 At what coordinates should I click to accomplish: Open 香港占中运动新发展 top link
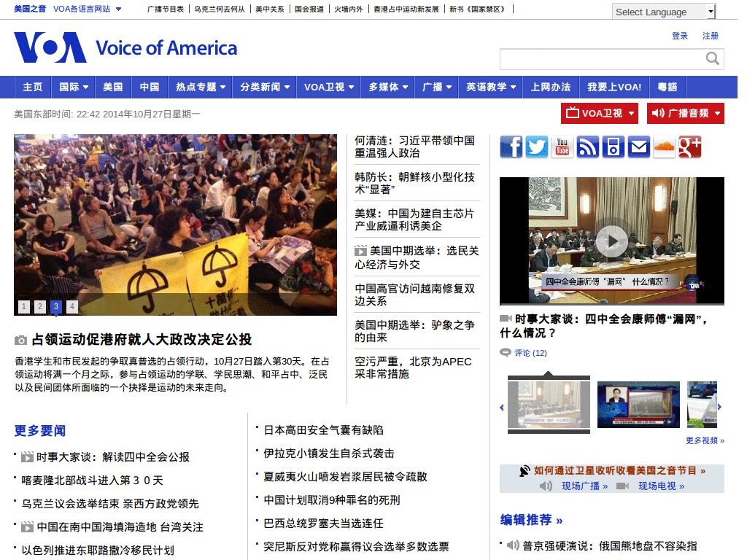click(x=406, y=9)
